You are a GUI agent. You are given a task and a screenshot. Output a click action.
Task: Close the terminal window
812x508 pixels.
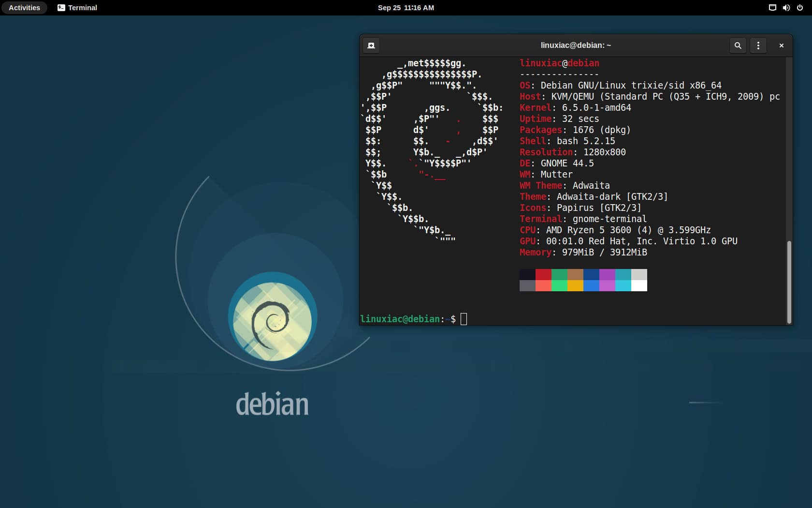(781, 45)
